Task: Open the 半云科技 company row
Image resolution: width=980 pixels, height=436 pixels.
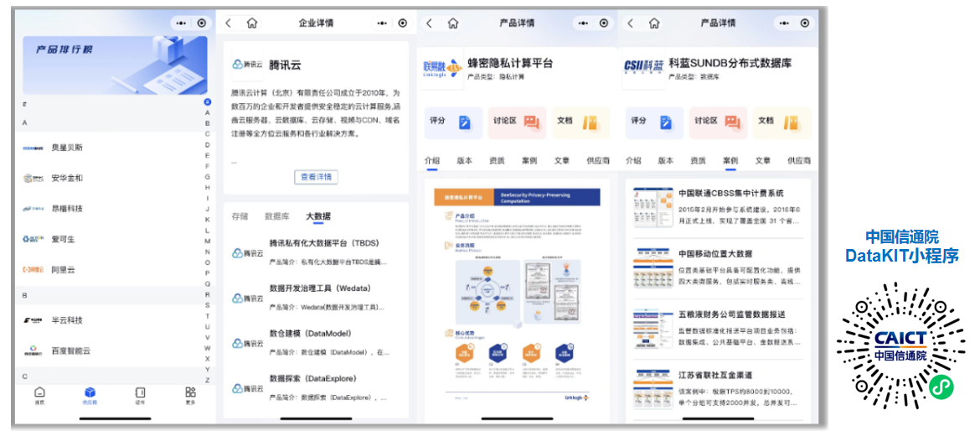Action: [x=110, y=320]
